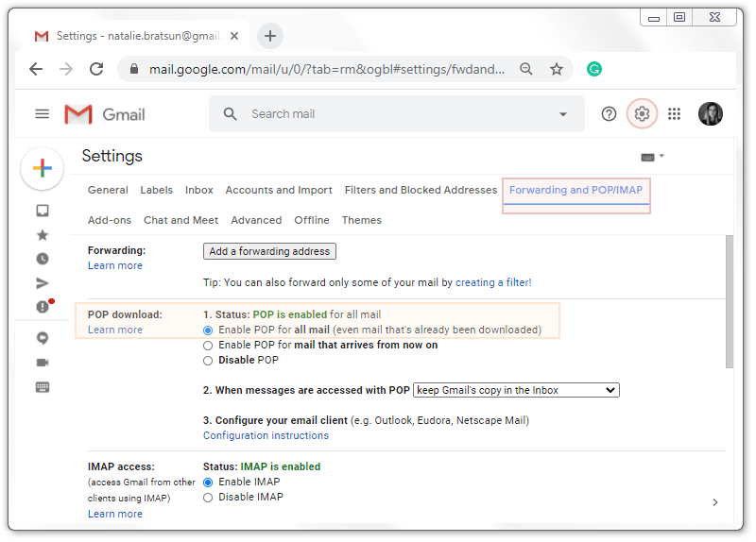
Task: Go back to the previous page
Action: tap(36, 69)
